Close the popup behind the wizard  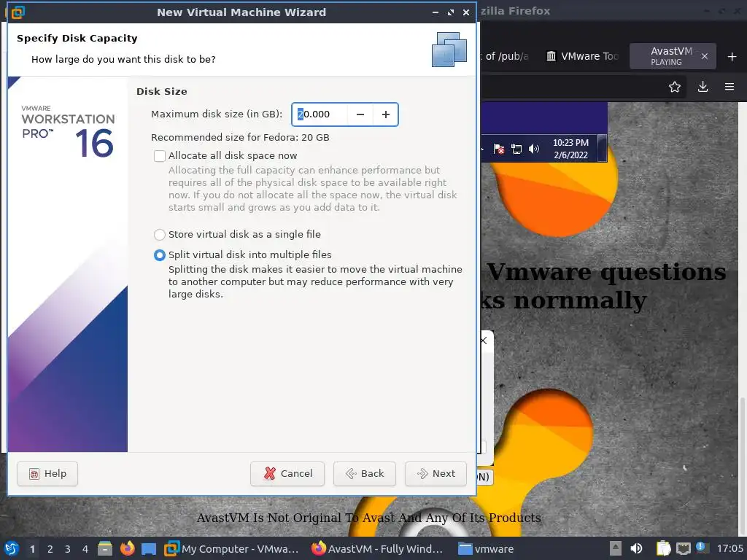(x=484, y=341)
